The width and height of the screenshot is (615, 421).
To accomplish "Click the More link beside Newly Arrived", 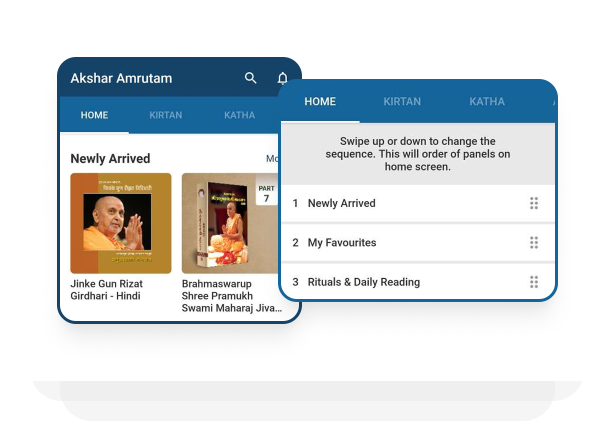I will [271, 158].
